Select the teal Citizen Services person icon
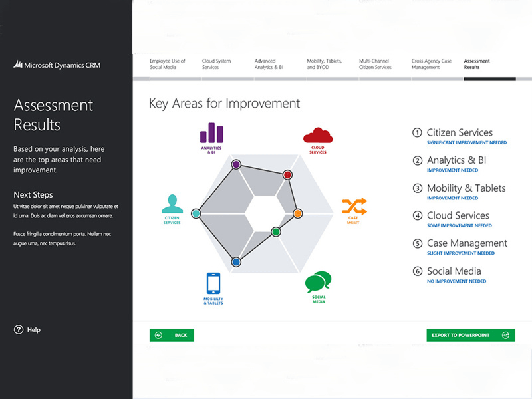 172,203
